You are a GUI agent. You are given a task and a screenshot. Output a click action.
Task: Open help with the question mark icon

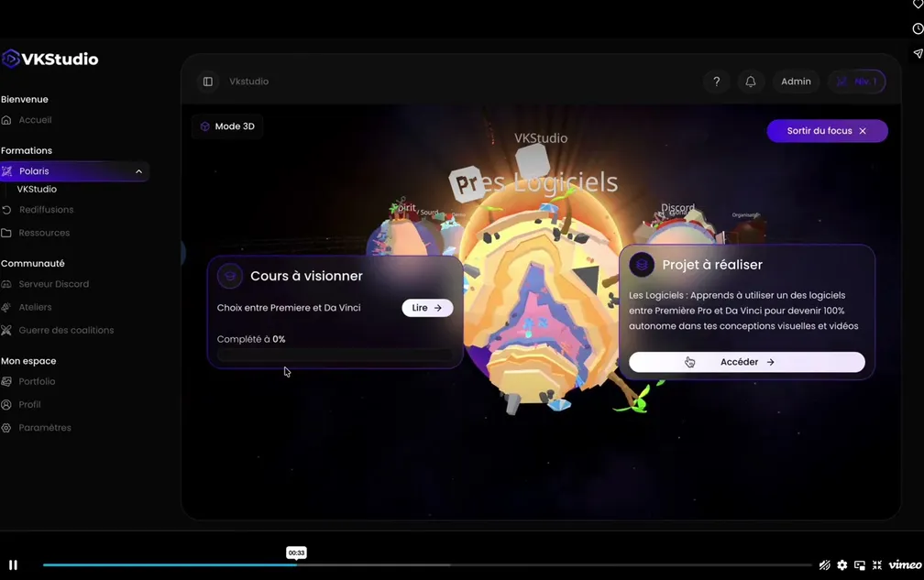716,82
